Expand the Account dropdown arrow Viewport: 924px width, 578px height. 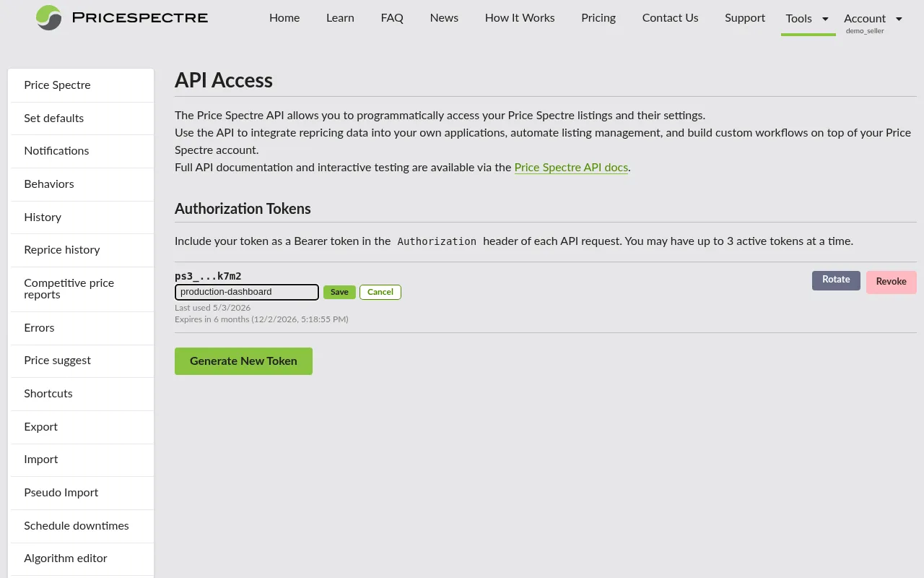pyautogui.click(x=899, y=19)
